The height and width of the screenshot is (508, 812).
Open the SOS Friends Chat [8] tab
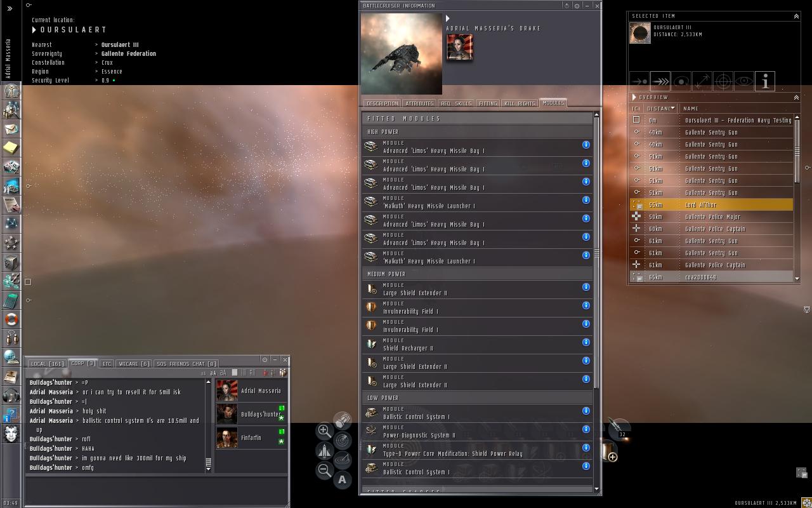tap(187, 364)
